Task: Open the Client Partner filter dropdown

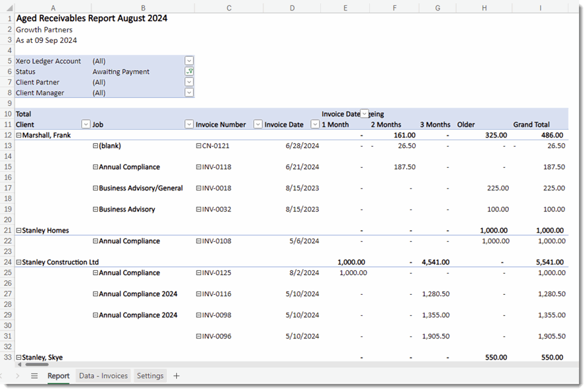Action: [189, 81]
